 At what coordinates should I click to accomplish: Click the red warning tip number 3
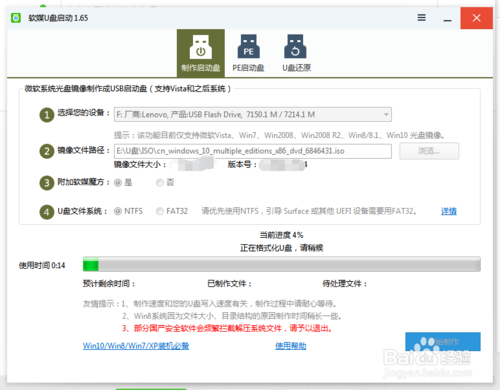point(227,328)
